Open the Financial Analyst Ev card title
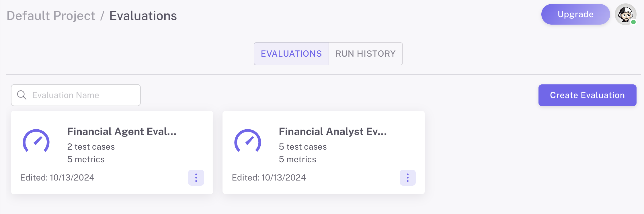This screenshot has height=214, width=644. pyautogui.click(x=333, y=132)
